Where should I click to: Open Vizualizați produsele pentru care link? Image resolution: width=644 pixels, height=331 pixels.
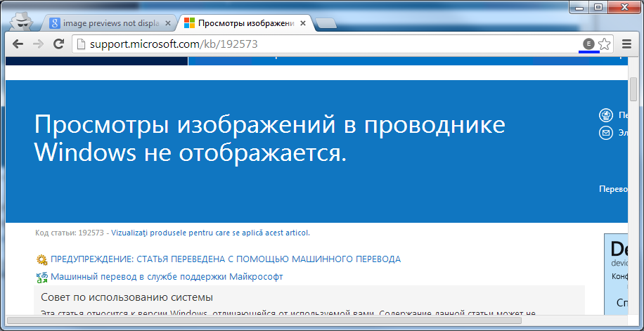tap(211, 233)
